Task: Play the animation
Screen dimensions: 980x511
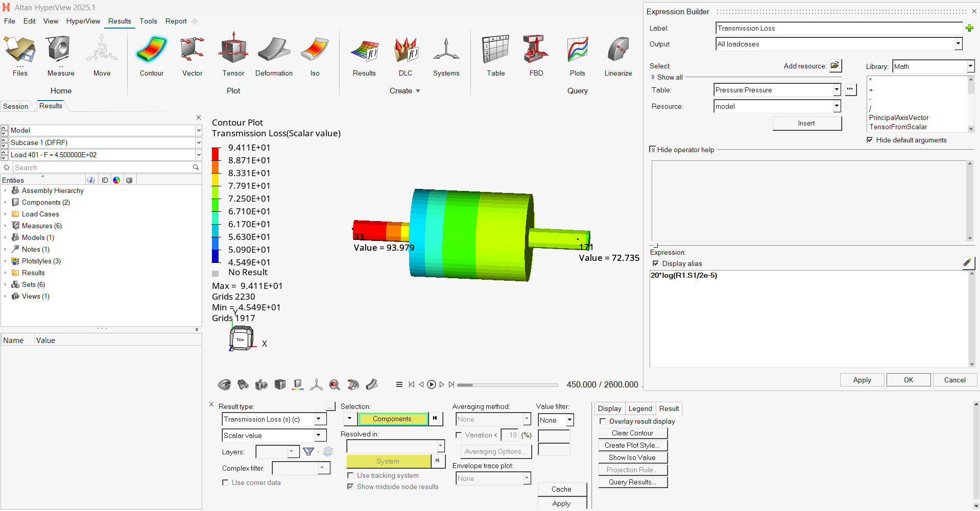Action: [x=432, y=384]
